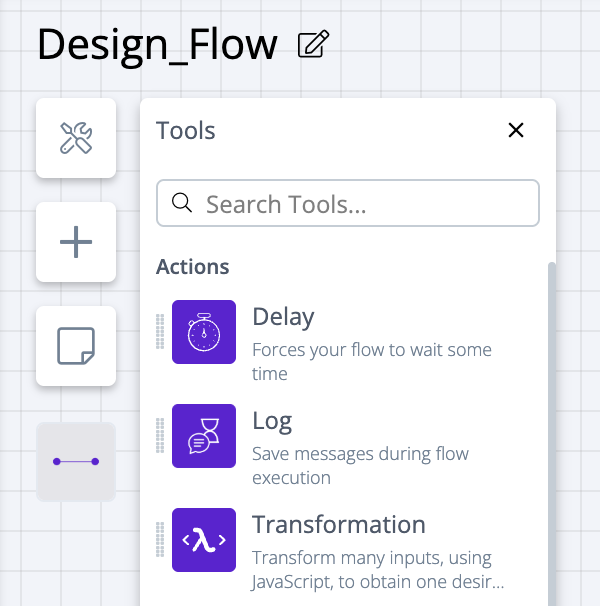This screenshot has width=600, height=606.
Task: Select the Transformation lambda icon
Action: point(204,540)
